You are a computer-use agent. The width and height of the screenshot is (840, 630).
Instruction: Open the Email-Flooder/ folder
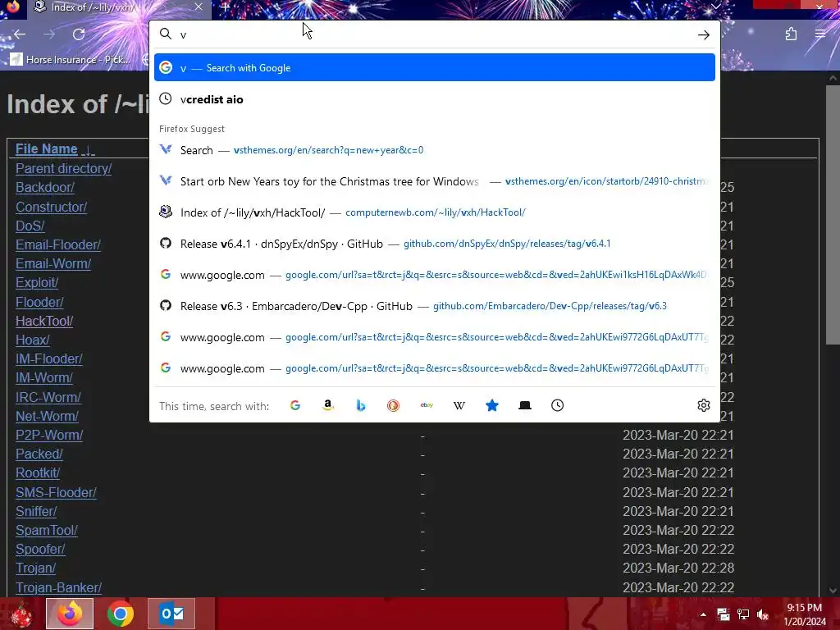[x=58, y=244]
